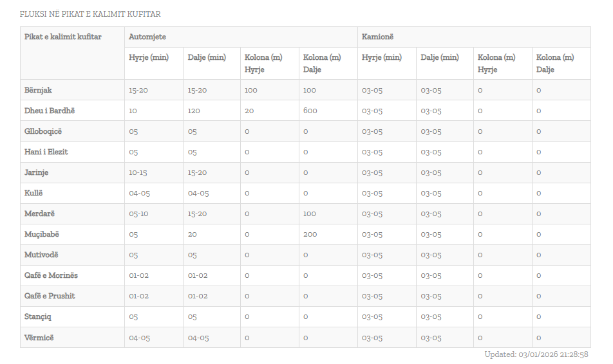This screenshot has height=364, width=613.
Task: Click the Mutivodë border crossing
Action: click(x=41, y=255)
